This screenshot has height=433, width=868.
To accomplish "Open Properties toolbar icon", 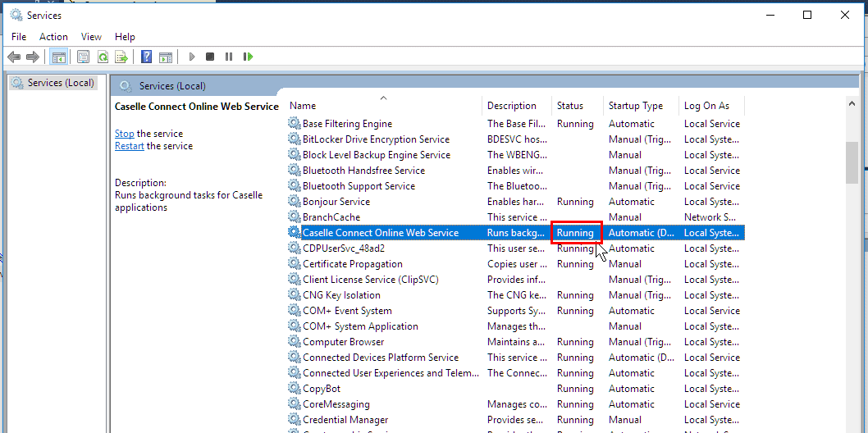I will (83, 57).
